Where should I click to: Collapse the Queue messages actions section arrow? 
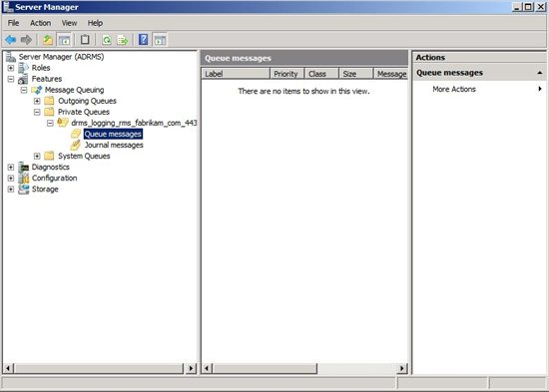(x=540, y=73)
